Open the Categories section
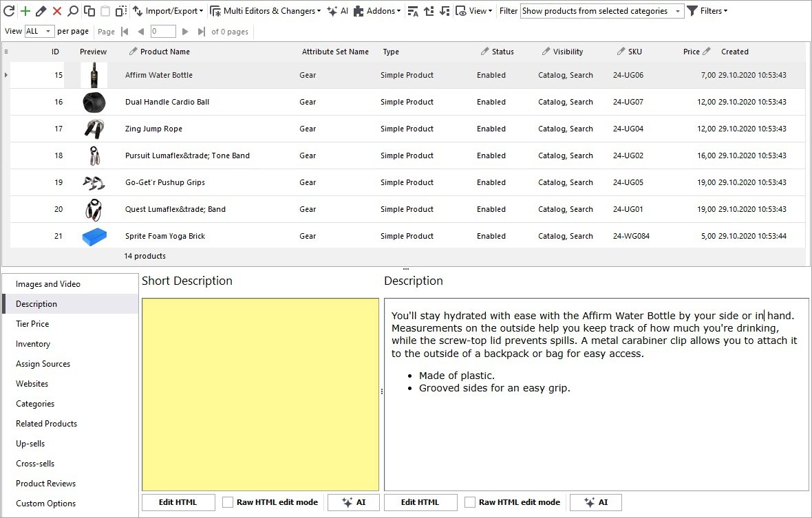This screenshot has width=812, height=518. pos(34,404)
